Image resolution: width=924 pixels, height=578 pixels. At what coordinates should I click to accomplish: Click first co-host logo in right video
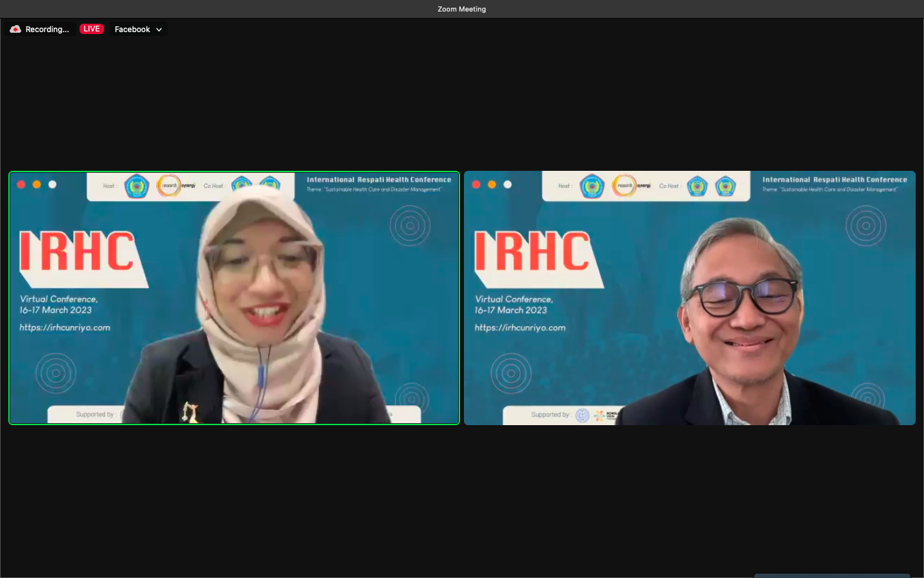point(697,186)
